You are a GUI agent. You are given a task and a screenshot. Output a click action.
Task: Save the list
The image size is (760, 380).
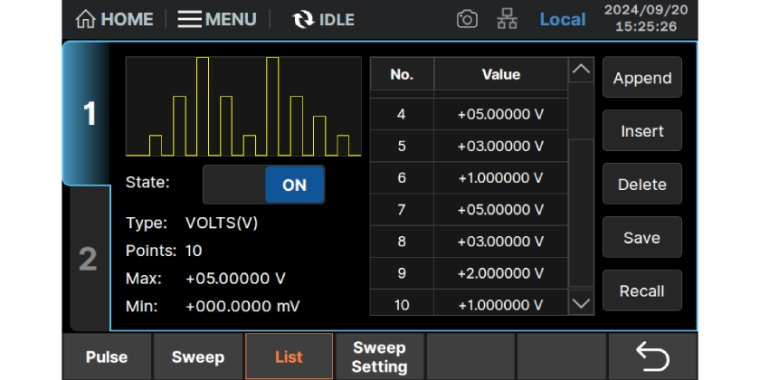pyautogui.click(x=642, y=238)
